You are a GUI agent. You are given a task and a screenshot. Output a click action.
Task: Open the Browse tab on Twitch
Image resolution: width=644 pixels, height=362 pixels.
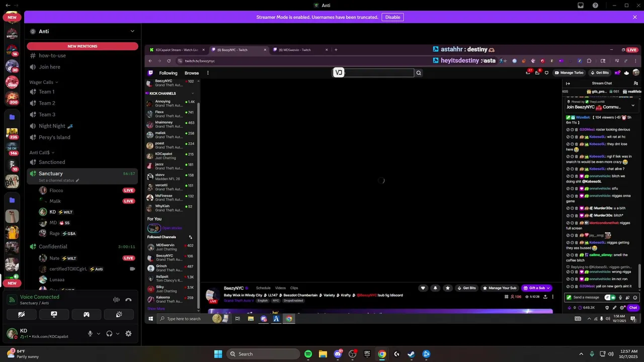192,73
